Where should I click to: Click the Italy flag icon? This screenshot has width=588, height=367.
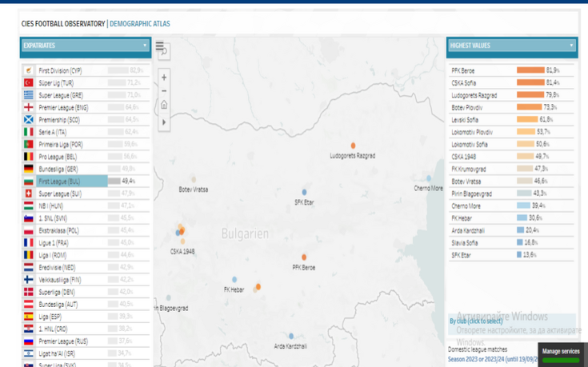[29, 132]
